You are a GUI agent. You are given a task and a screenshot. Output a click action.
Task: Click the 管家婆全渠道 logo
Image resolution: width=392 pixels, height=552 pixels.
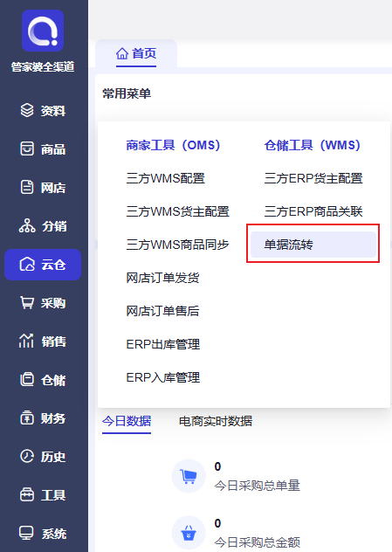coord(43,31)
